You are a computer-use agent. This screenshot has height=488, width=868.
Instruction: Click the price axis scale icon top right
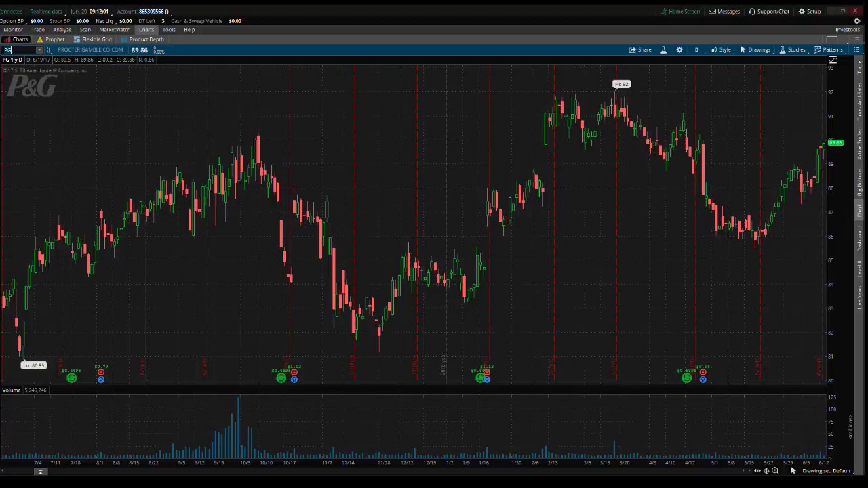[x=833, y=61]
